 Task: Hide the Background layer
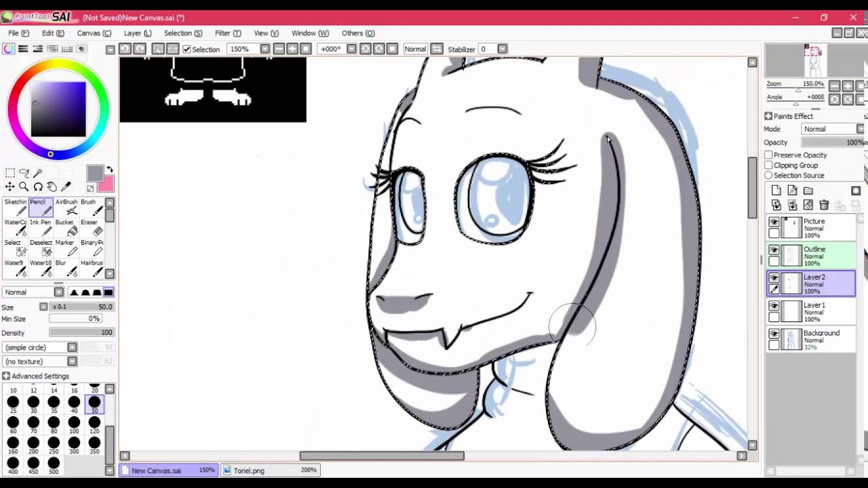click(x=774, y=334)
